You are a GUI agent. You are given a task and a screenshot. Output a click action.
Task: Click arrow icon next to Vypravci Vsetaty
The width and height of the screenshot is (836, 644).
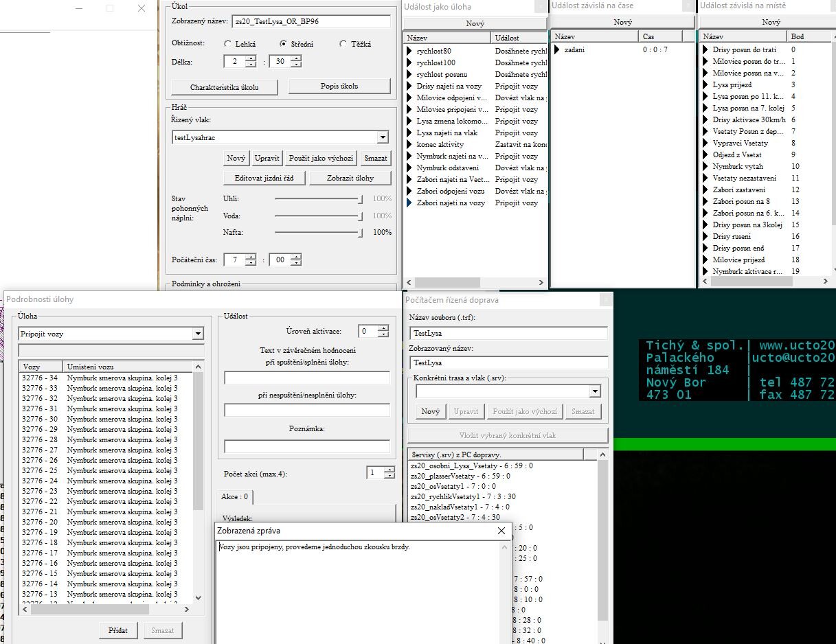[x=705, y=143]
